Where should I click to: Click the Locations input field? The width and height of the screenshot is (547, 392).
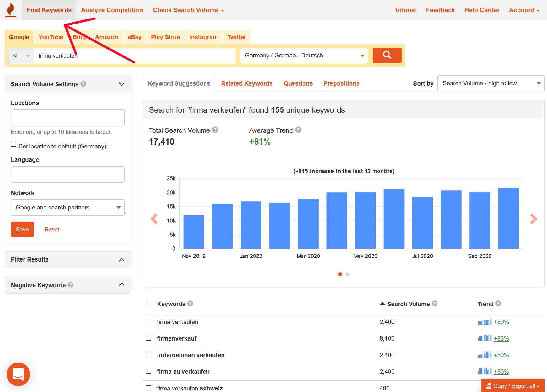(67, 118)
